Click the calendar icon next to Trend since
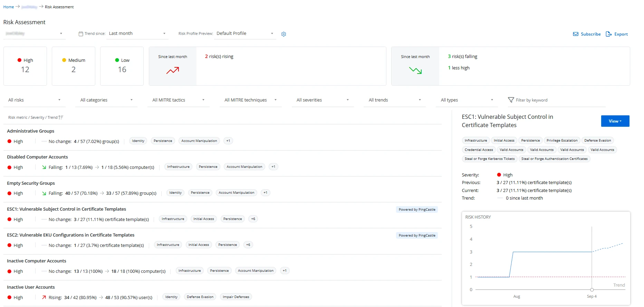The image size is (644, 307). [x=81, y=34]
